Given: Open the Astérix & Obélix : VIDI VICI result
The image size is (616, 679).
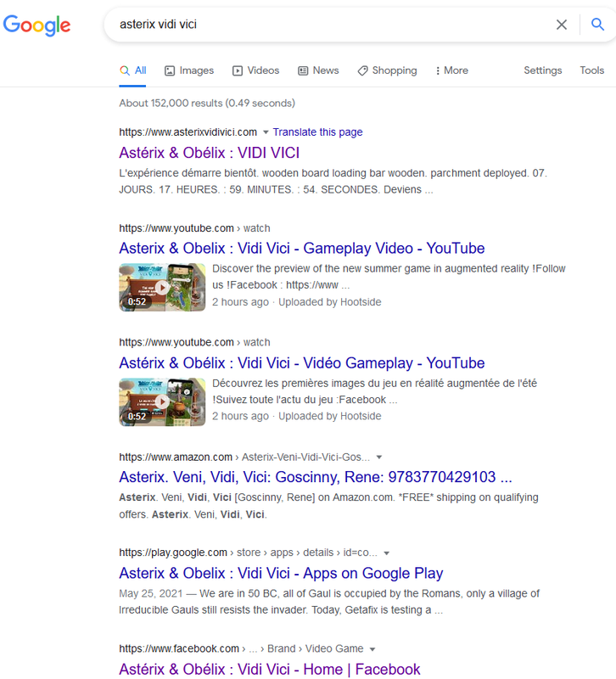Looking at the screenshot, I should pos(209,153).
